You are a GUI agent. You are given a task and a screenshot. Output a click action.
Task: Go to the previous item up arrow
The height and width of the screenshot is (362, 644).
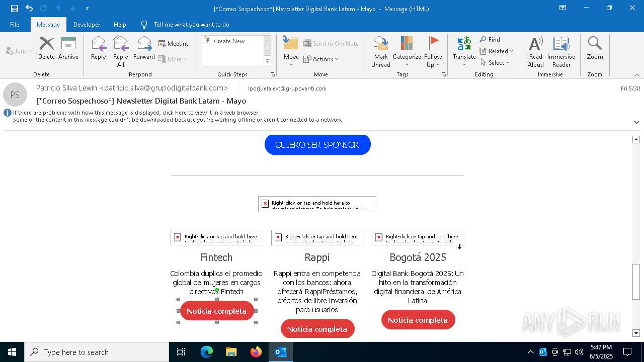(58, 9)
